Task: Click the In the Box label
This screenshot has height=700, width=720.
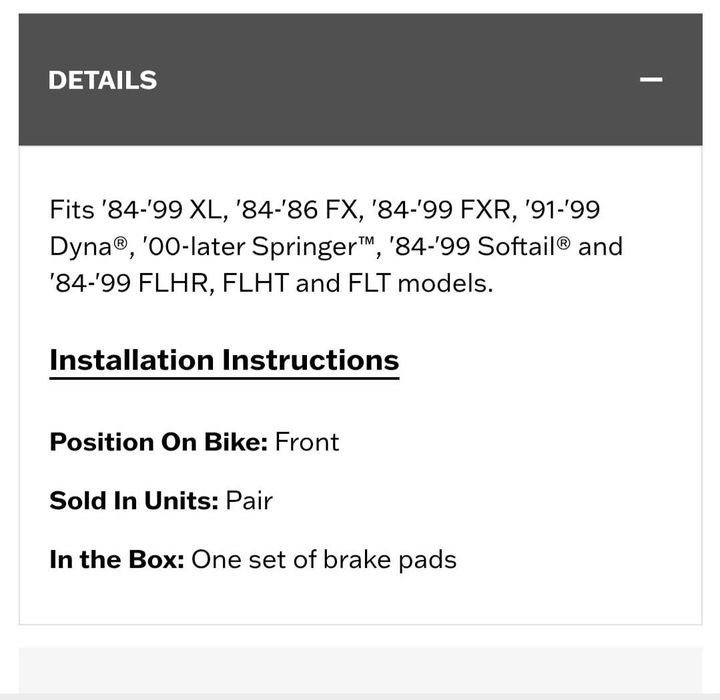Action: [116, 559]
